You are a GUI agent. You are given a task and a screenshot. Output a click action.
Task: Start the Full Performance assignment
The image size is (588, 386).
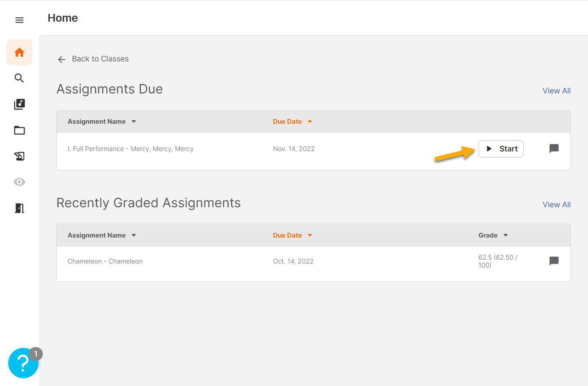pyautogui.click(x=501, y=148)
